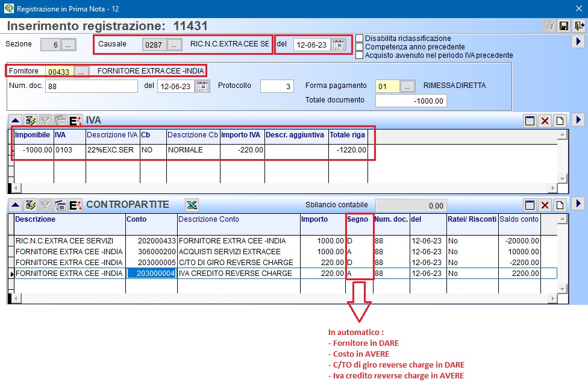Export CONTROPARTITE to Excel icon
588x385 pixels.
coord(192,205)
